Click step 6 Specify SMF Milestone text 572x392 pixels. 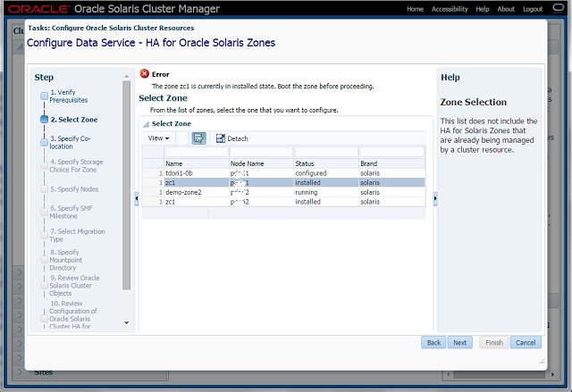(x=71, y=212)
